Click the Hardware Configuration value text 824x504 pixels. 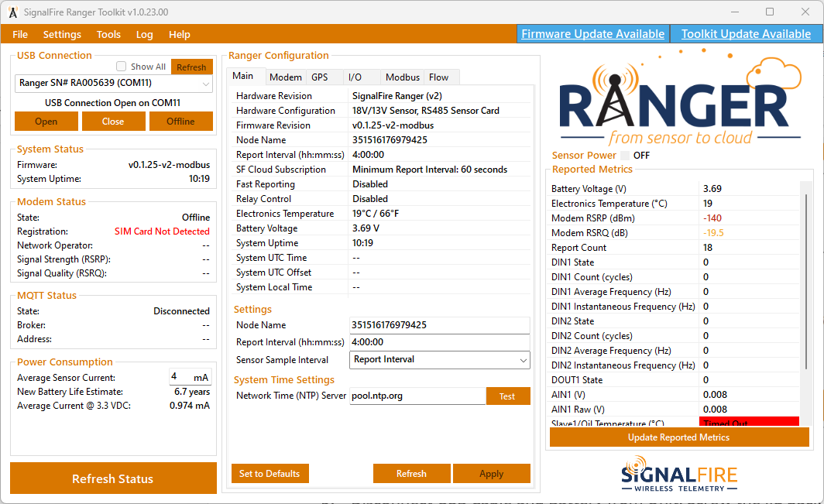point(426,111)
